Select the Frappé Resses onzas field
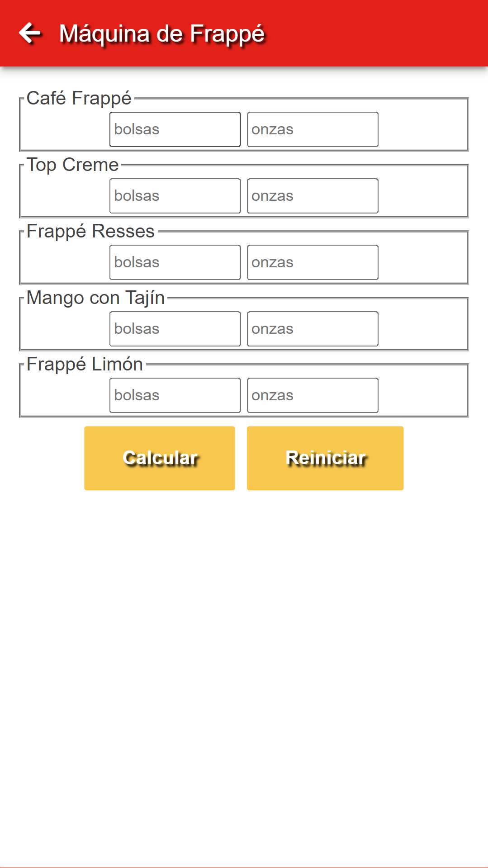488x868 pixels. click(313, 262)
